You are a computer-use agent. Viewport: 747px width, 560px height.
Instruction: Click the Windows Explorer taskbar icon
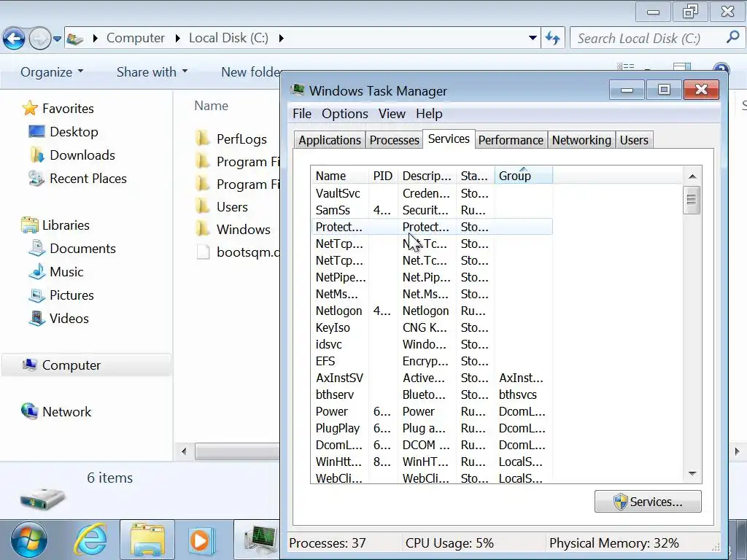[x=147, y=540]
